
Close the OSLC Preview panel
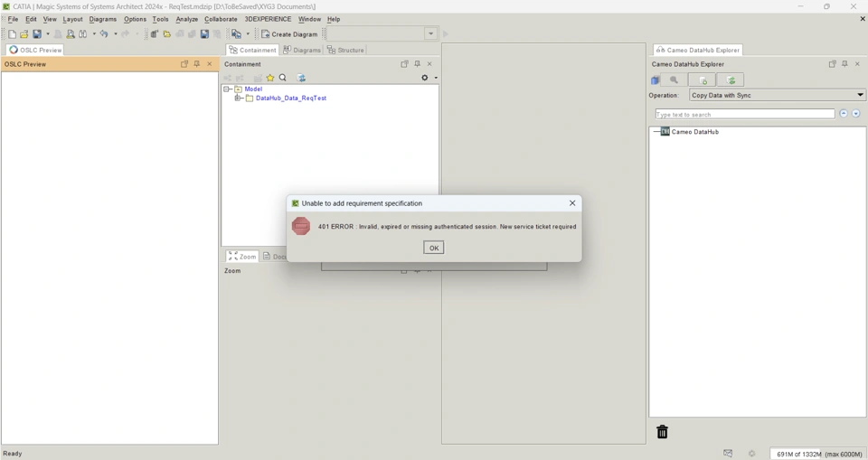(x=209, y=64)
